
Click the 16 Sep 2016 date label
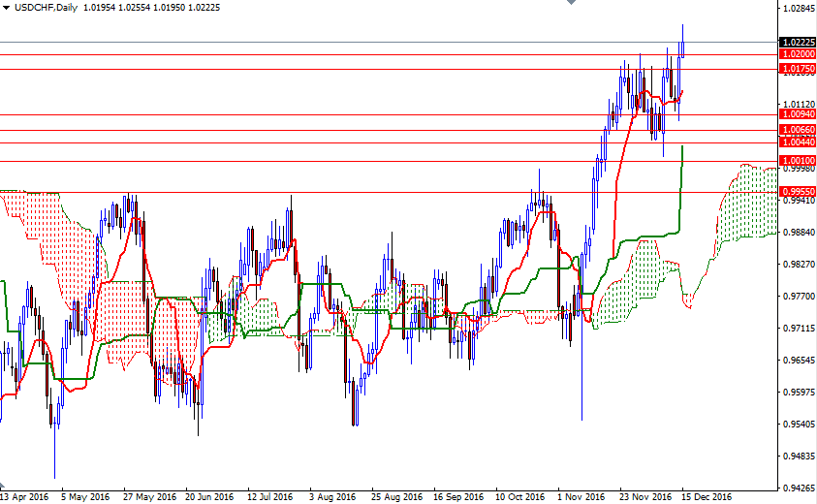point(458,496)
